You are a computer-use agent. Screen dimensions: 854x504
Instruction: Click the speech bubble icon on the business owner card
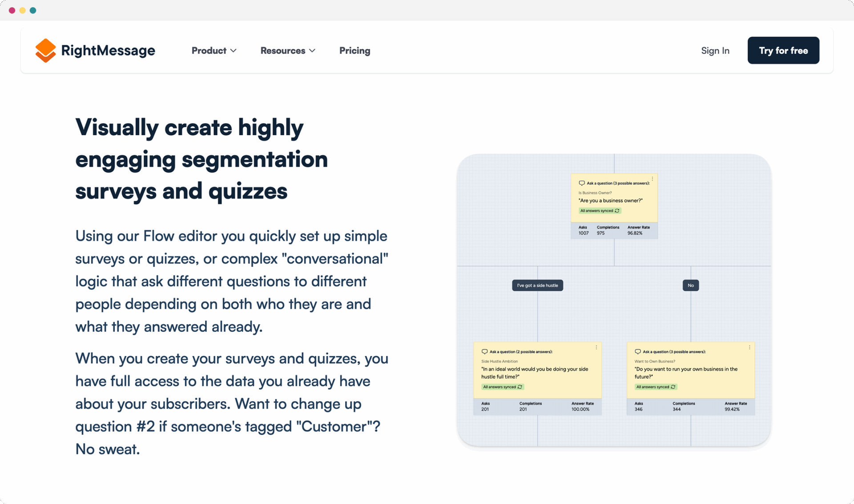(581, 182)
